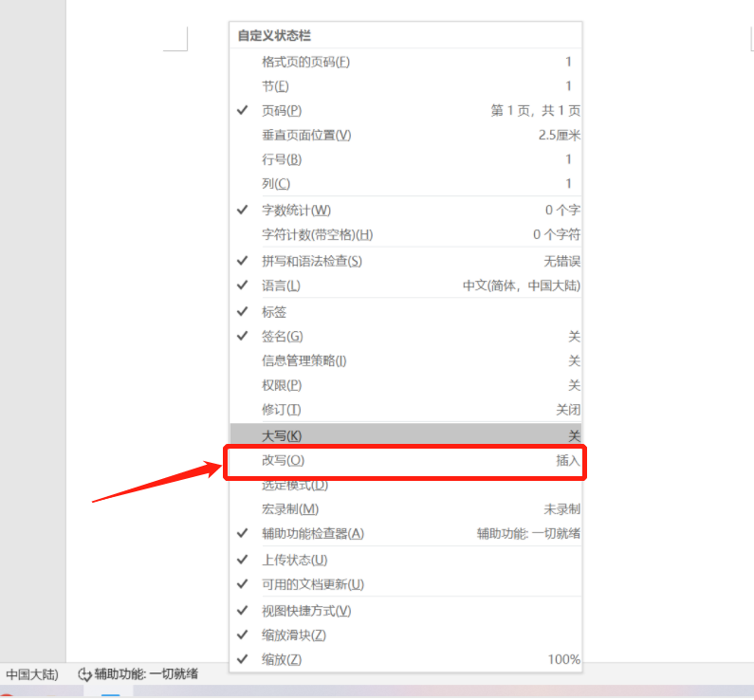The width and height of the screenshot is (754, 700).
Task: Uncheck 字数统计(W) option
Action: 405,211
